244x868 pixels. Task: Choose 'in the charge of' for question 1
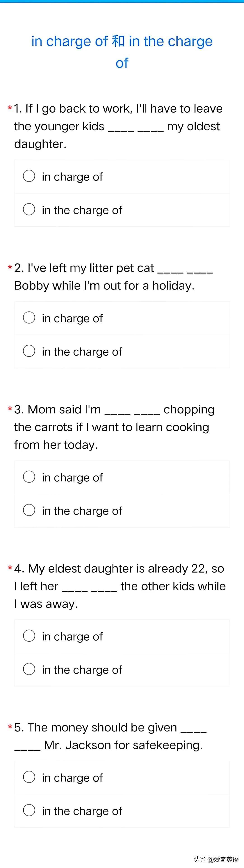click(x=29, y=209)
